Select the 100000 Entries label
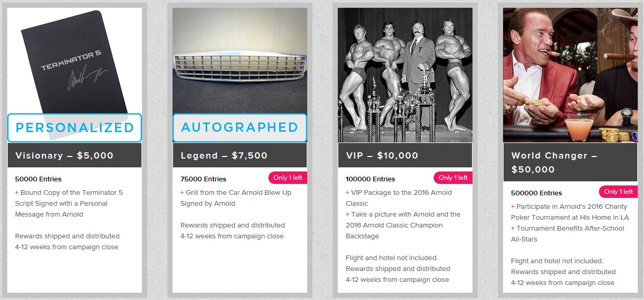 [x=370, y=179]
